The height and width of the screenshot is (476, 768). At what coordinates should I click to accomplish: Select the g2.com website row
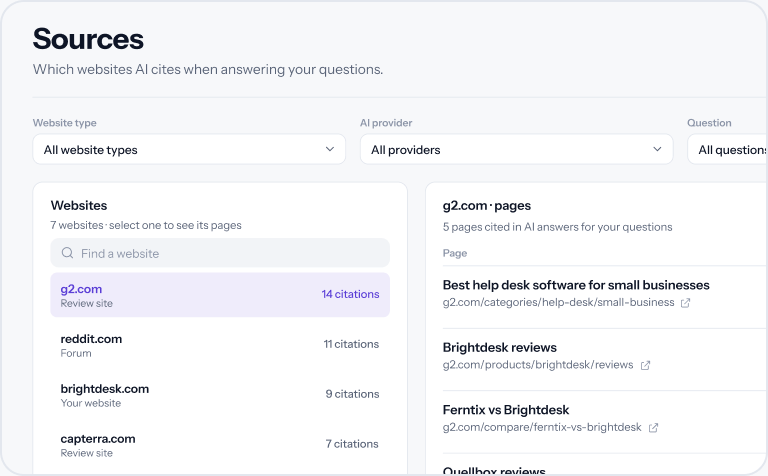pos(220,295)
